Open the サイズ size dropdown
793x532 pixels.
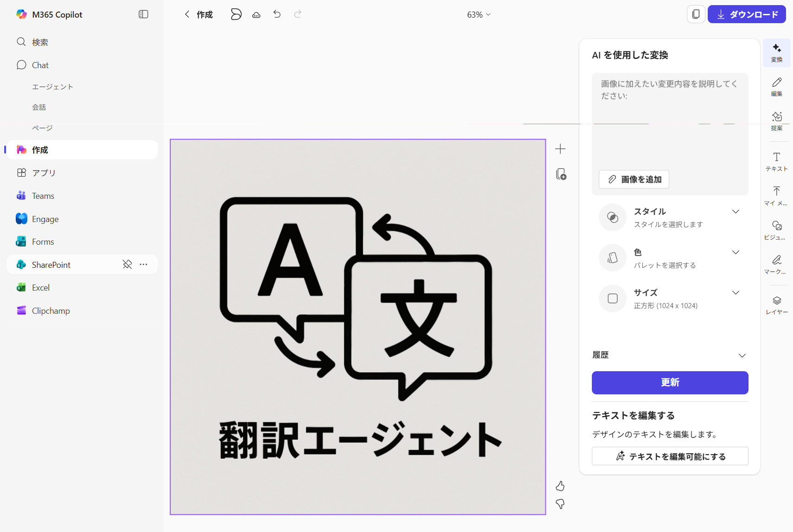(735, 293)
